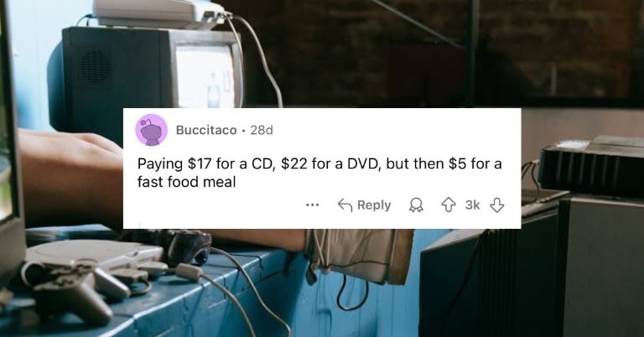Click the gray game controller on table
Image resolution: width=644 pixels, height=337 pixels.
pyautogui.click(x=76, y=289)
